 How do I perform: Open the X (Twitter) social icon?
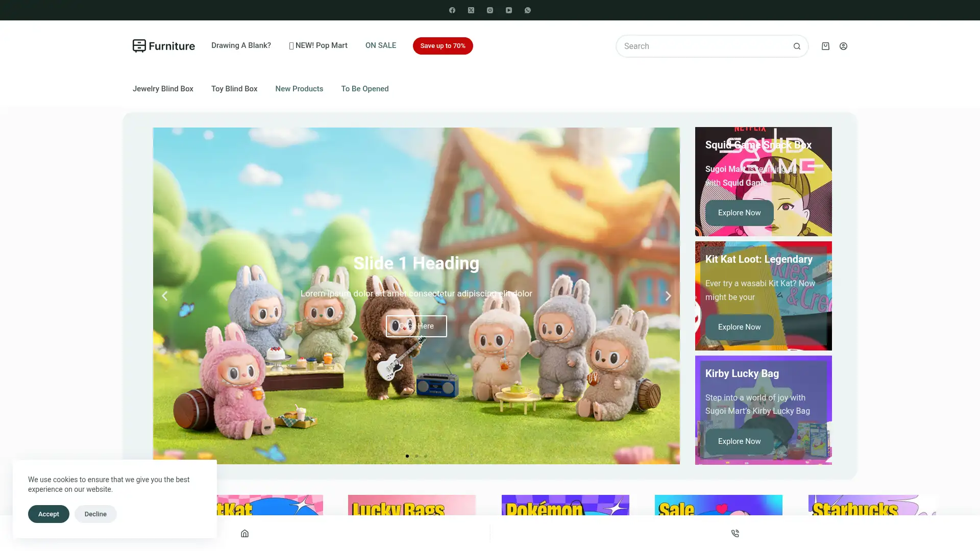tap(471, 10)
